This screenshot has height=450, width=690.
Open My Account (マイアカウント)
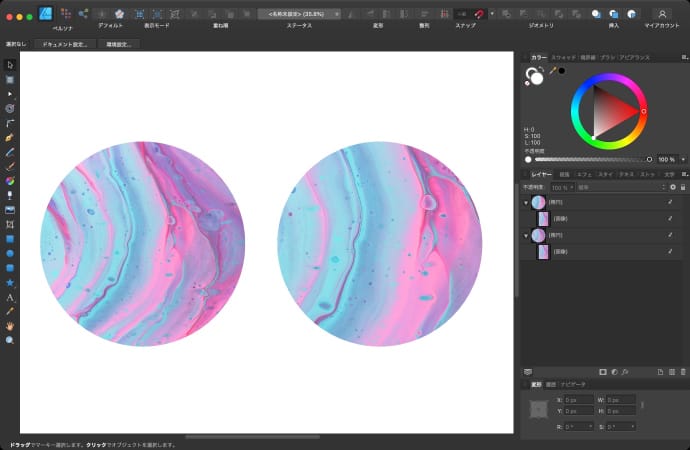(x=661, y=14)
